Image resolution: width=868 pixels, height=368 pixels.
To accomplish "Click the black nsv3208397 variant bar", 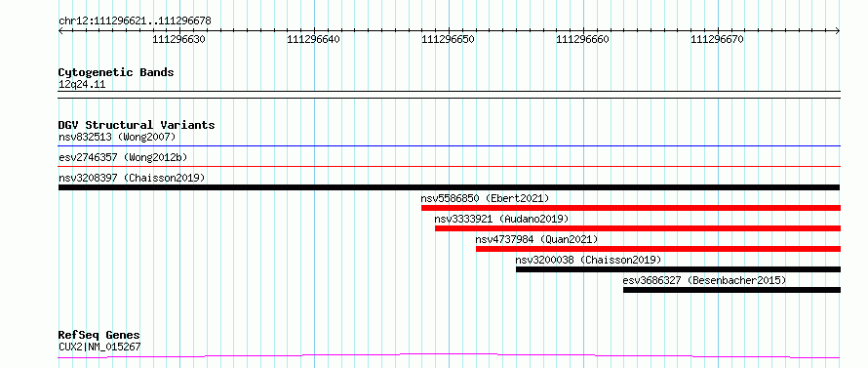I will 450,187.
